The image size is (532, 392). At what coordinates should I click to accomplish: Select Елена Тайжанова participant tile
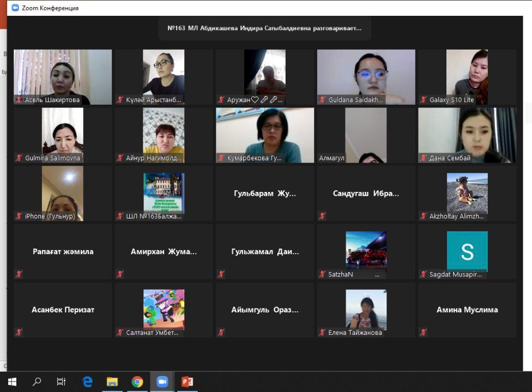(366, 309)
